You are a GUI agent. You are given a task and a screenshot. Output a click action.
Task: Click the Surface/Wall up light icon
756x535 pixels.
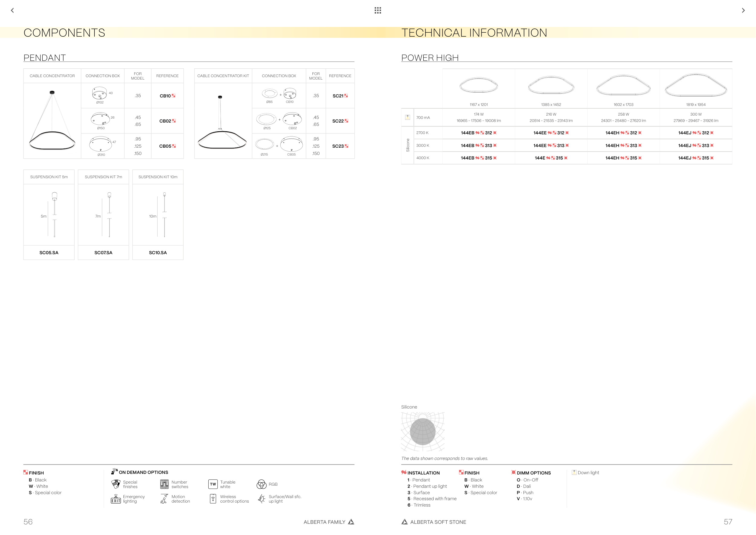point(262,499)
